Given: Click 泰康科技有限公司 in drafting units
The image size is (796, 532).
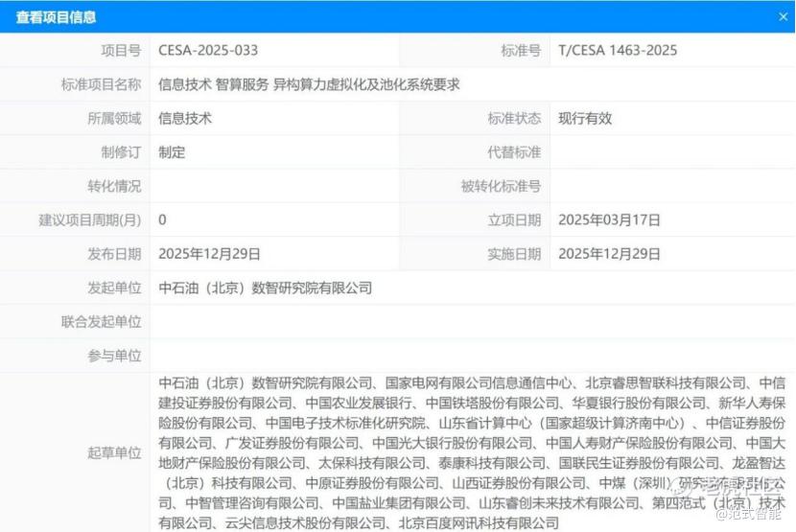Looking at the screenshot, I should click(x=492, y=463).
